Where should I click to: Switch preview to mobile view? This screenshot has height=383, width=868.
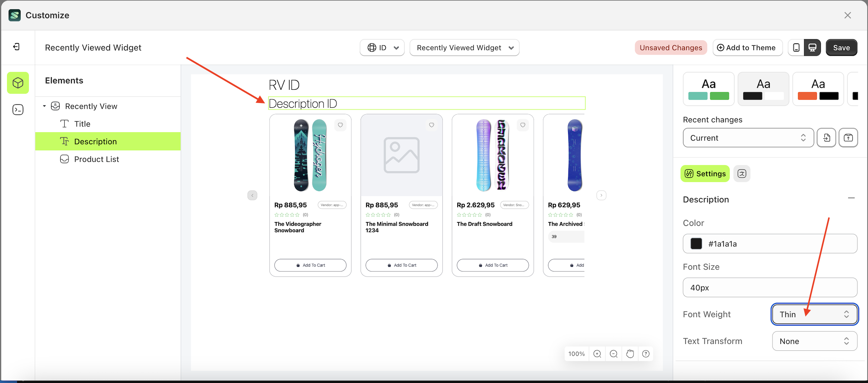(796, 47)
